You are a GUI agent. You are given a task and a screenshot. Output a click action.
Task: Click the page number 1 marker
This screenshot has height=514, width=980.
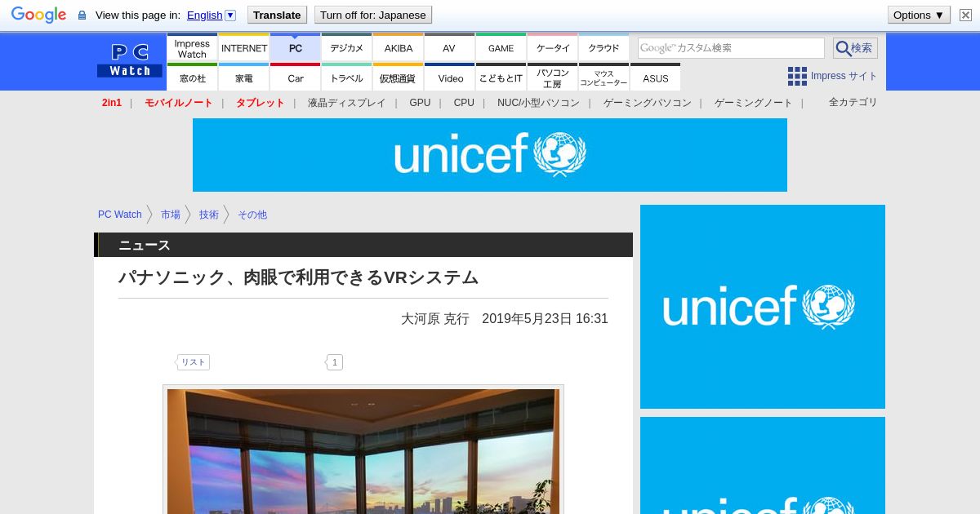click(x=334, y=362)
